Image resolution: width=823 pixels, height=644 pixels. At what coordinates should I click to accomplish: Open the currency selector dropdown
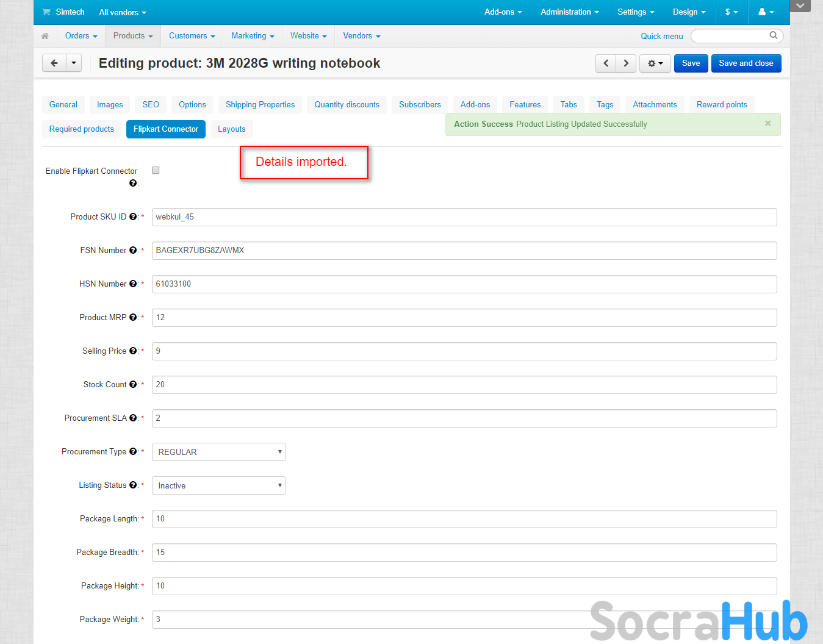(731, 12)
